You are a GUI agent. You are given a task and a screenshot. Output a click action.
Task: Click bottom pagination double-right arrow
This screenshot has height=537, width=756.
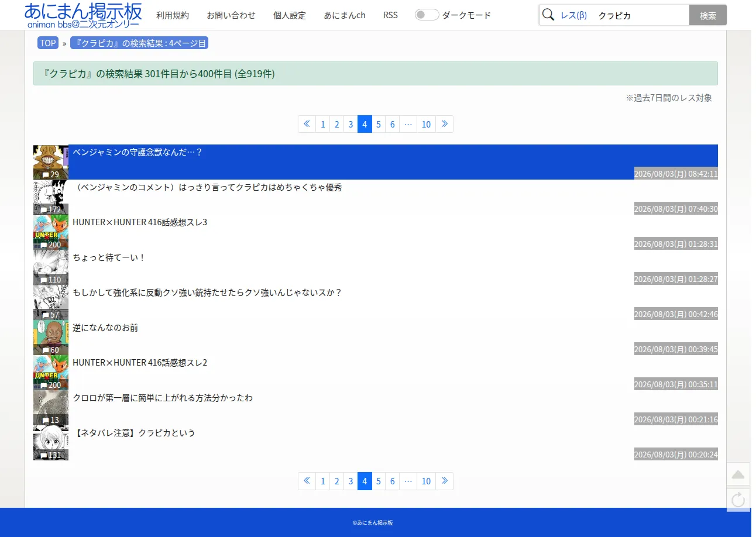[445, 481]
